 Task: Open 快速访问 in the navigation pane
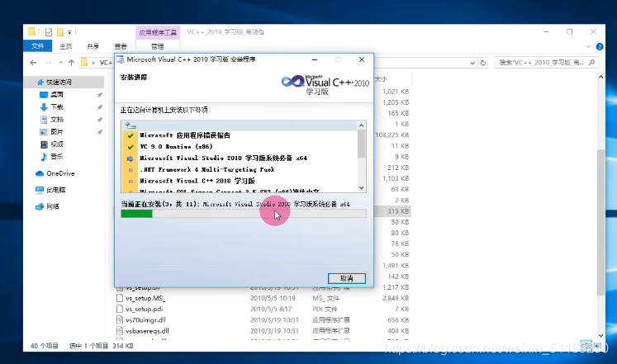pos(59,83)
